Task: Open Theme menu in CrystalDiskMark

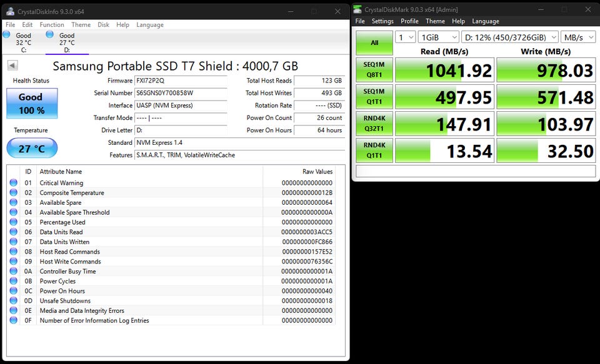Action: [x=435, y=21]
